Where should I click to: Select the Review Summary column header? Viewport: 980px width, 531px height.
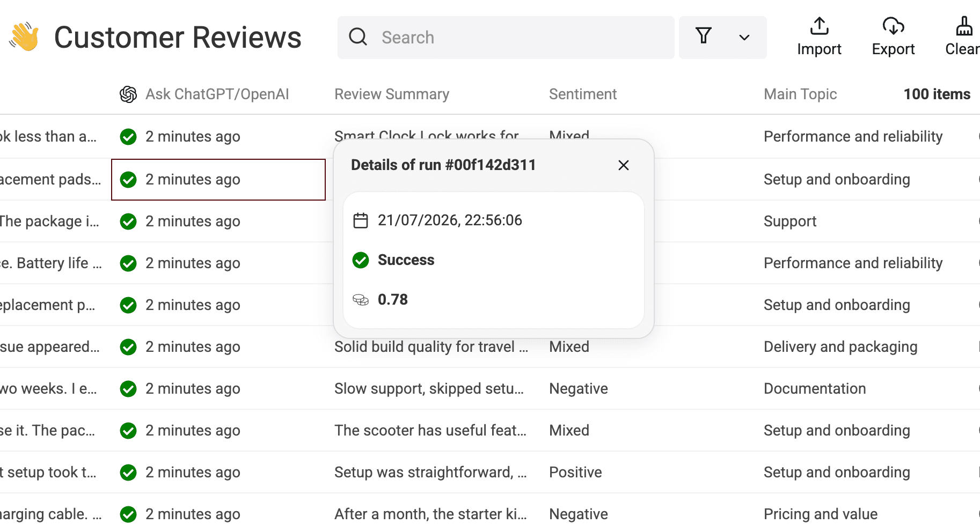click(392, 94)
